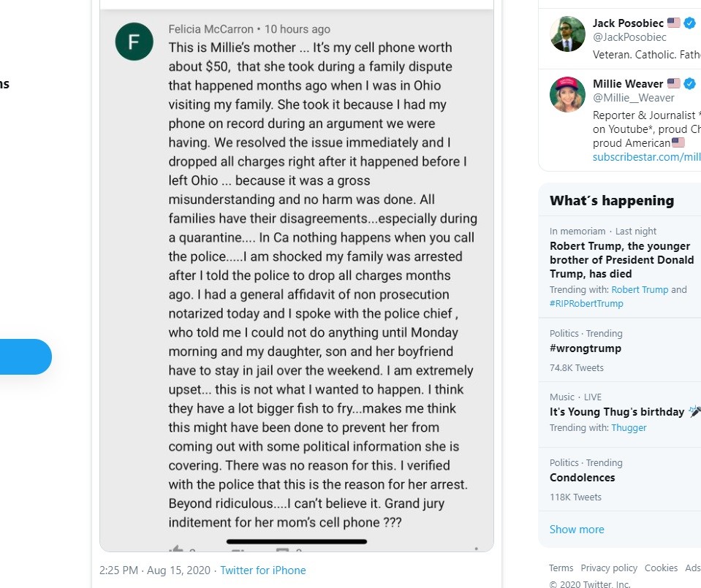Click the green F avatar in screenshot
This screenshot has width=701, height=588.
[x=134, y=41]
